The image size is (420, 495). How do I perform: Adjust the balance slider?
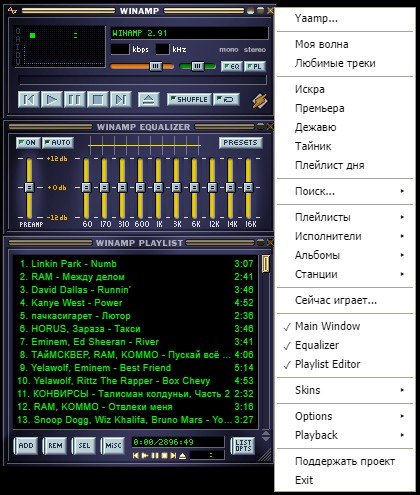[197, 66]
